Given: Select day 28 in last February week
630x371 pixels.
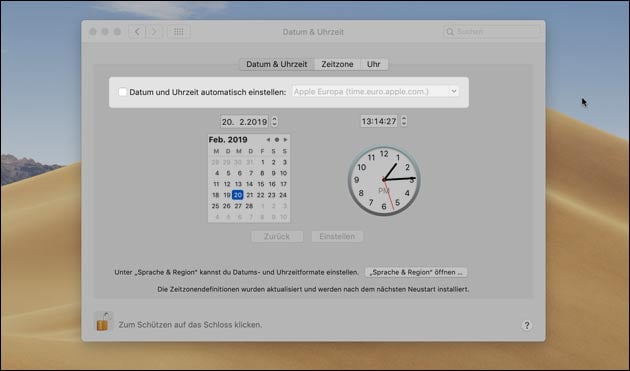Looking at the screenshot, I should (x=250, y=206).
